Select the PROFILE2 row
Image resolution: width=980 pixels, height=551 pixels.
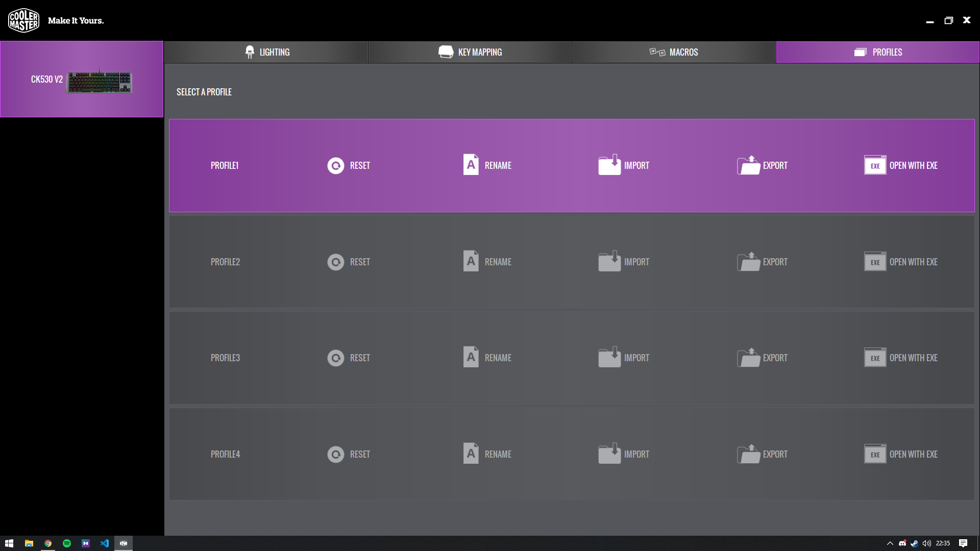click(x=225, y=262)
